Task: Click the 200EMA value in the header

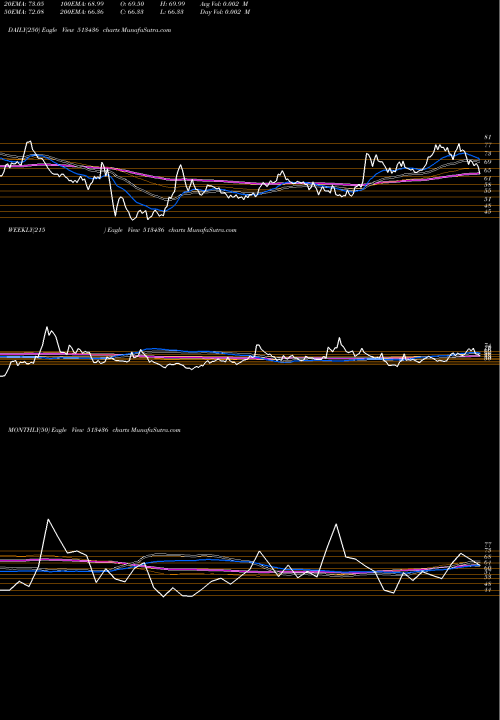Action: pyautogui.click(x=82, y=12)
